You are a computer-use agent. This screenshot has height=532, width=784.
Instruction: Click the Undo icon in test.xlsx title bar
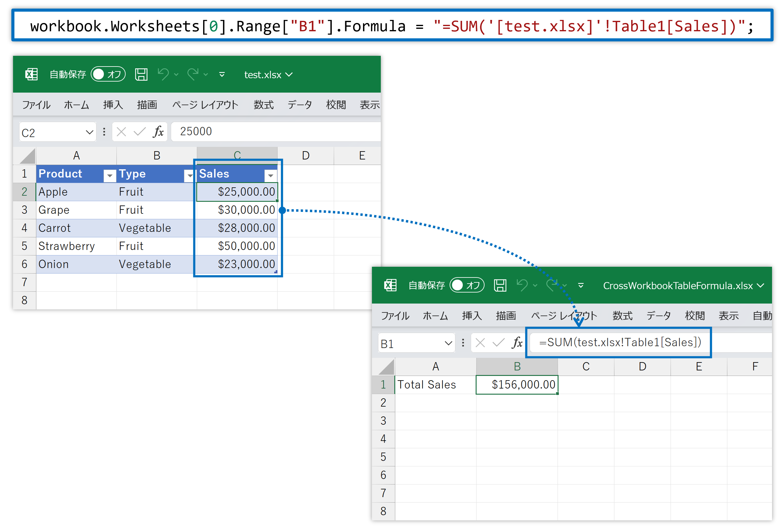point(163,74)
